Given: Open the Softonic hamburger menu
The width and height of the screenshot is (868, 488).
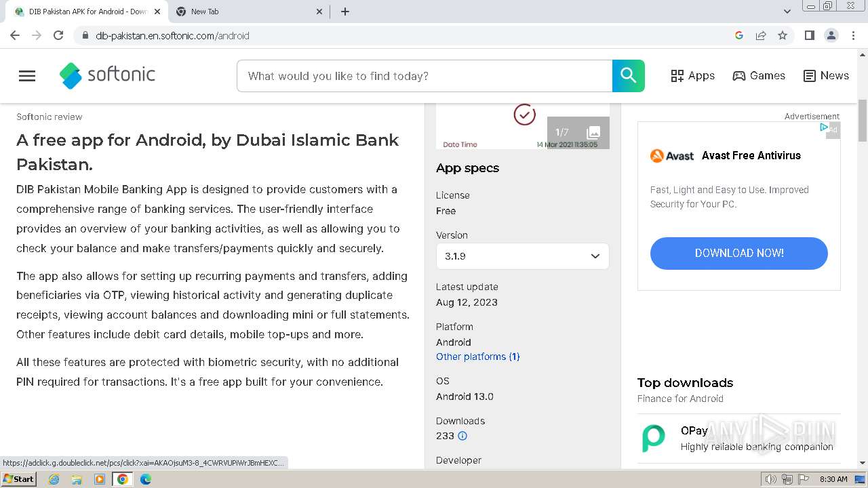Looking at the screenshot, I should tap(27, 76).
